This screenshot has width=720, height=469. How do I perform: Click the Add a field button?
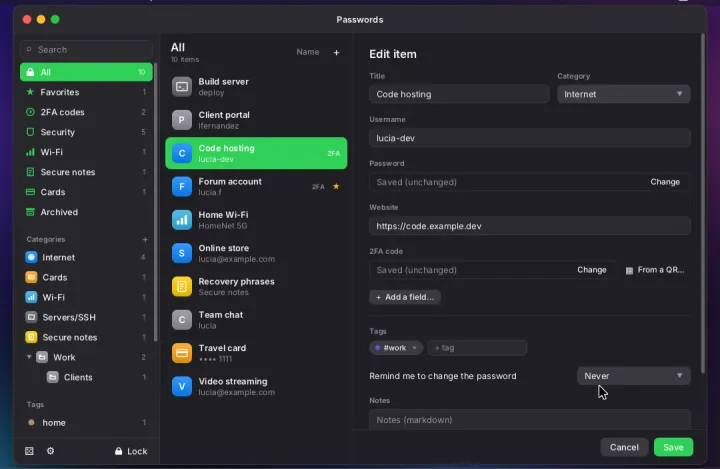405,297
